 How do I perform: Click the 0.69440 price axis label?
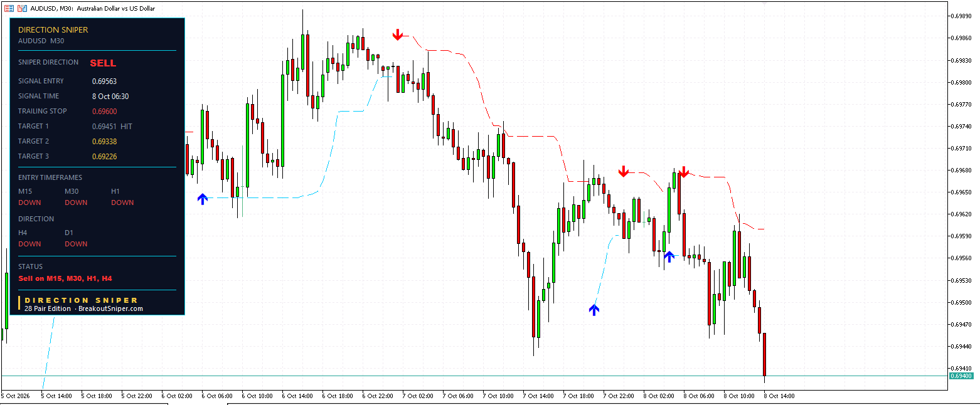pos(962,346)
